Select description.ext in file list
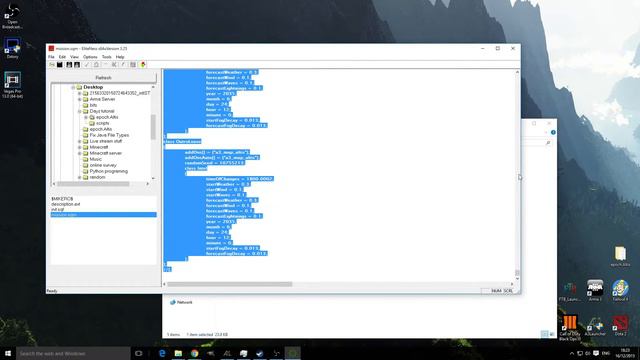The height and width of the screenshot is (360, 640). click(66, 204)
